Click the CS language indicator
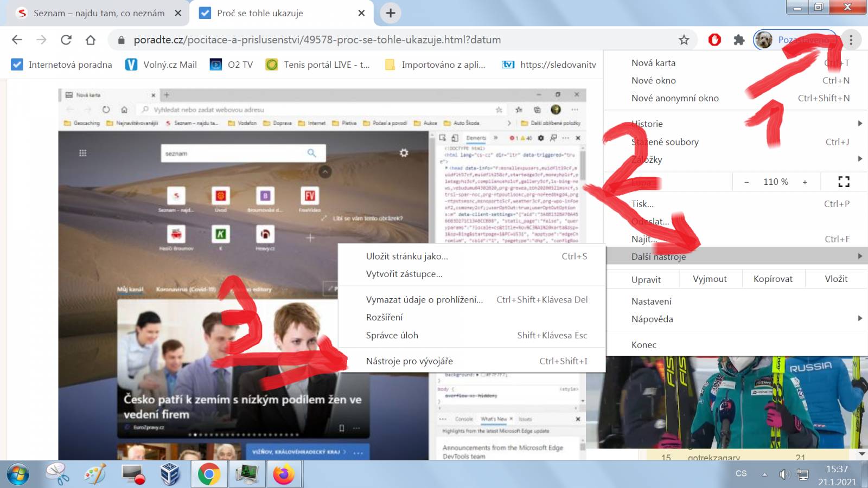This screenshot has width=868, height=488. pyautogui.click(x=741, y=473)
